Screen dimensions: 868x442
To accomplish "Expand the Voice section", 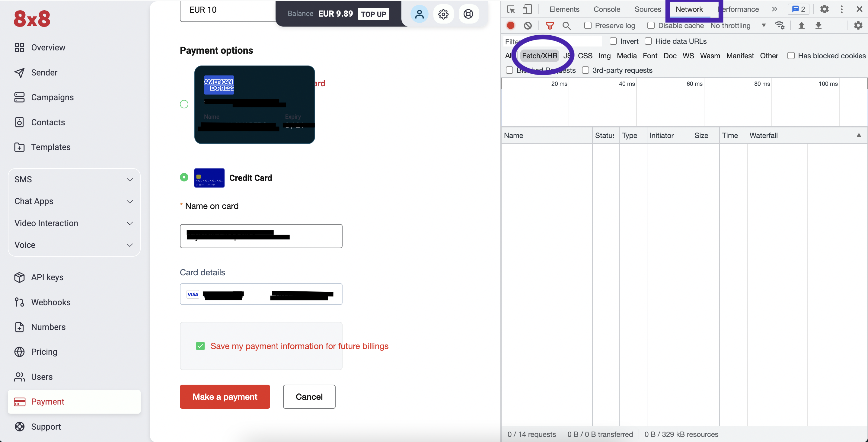I will click(x=74, y=245).
